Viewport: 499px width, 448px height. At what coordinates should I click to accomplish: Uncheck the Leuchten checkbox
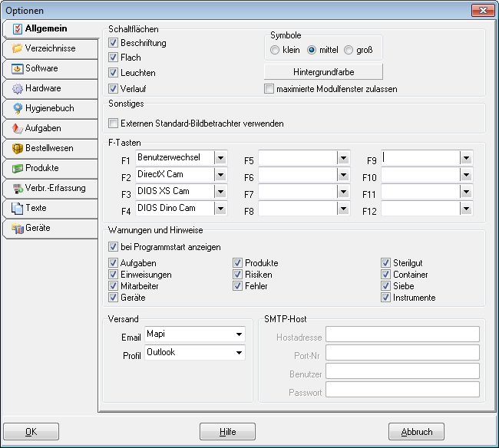[113, 73]
